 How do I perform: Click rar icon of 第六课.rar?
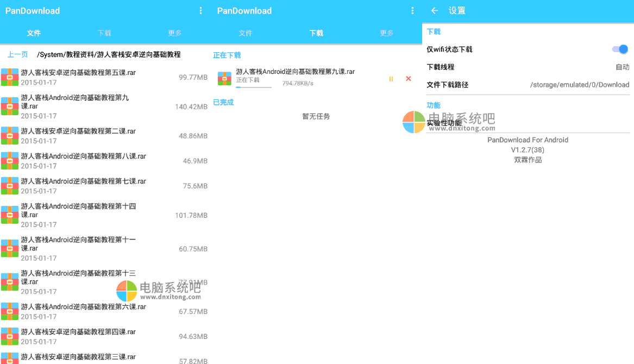coord(10,311)
